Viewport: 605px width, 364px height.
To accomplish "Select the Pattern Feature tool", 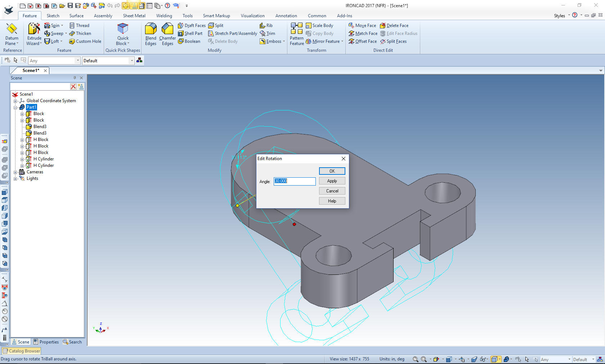I will tap(297, 34).
